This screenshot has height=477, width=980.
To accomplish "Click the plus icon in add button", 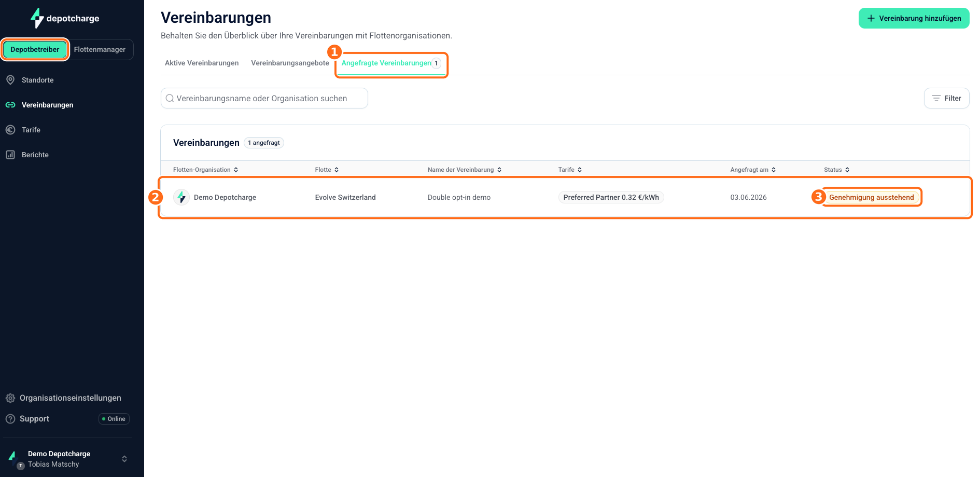I will tap(871, 18).
